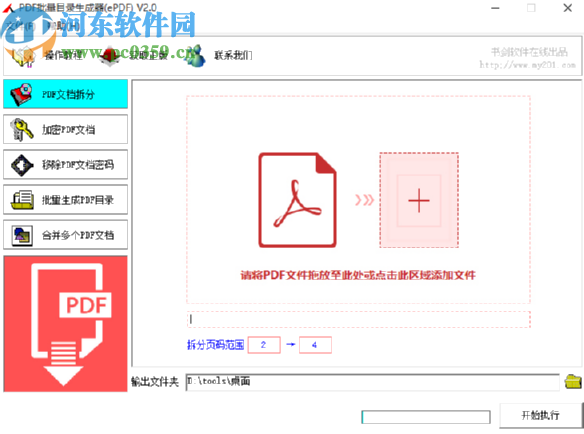The width and height of the screenshot is (584, 434).
Task: Open 联系我们 from the toolbar
Action: (233, 56)
